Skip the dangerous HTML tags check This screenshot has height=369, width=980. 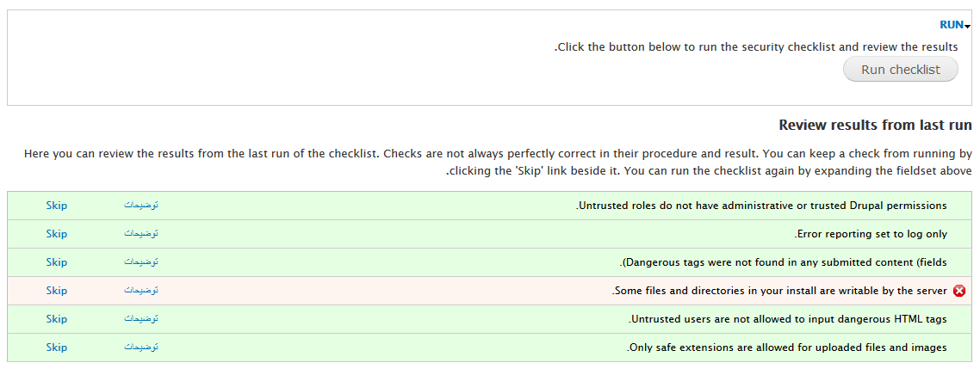[56, 319]
